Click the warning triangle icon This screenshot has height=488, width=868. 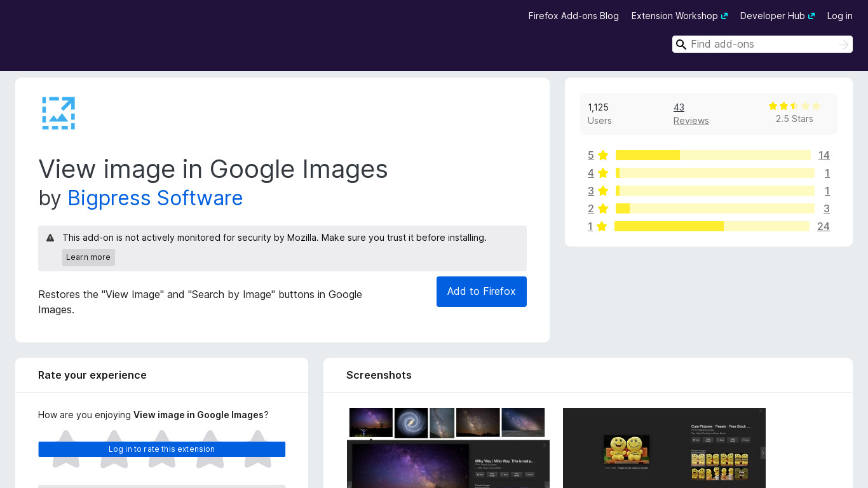(x=50, y=238)
